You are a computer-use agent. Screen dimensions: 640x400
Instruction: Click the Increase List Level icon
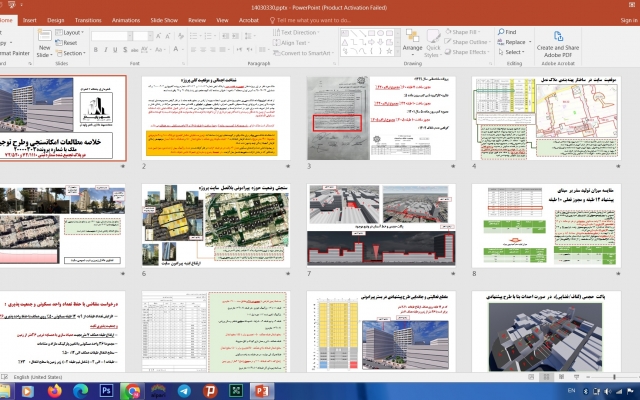(x=235, y=36)
